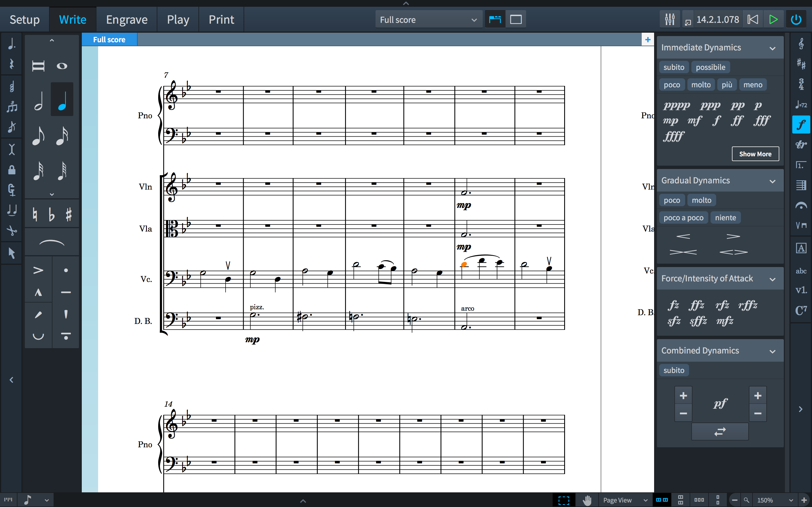The width and height of the screenshot is (812, 507).
Task: Switch to Engrave mode
Action: click(x=127, y=20)
